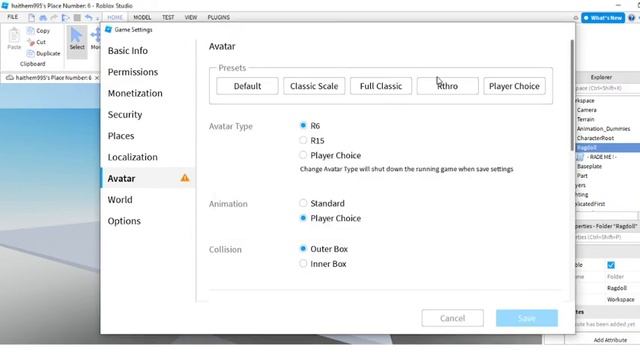Click the cloud icon on place tab

pos(10,78)
